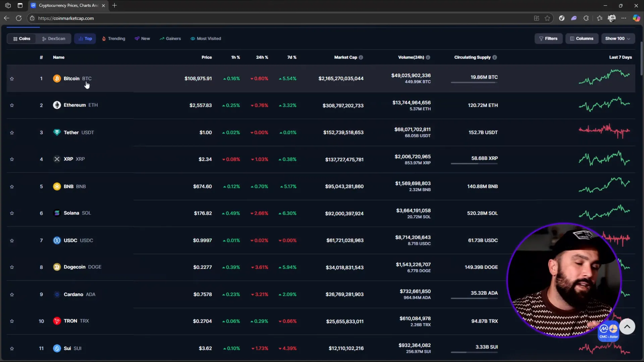Star Sui to add to watchlist
This screenshot has height=362, width=644.
point(12,349)
